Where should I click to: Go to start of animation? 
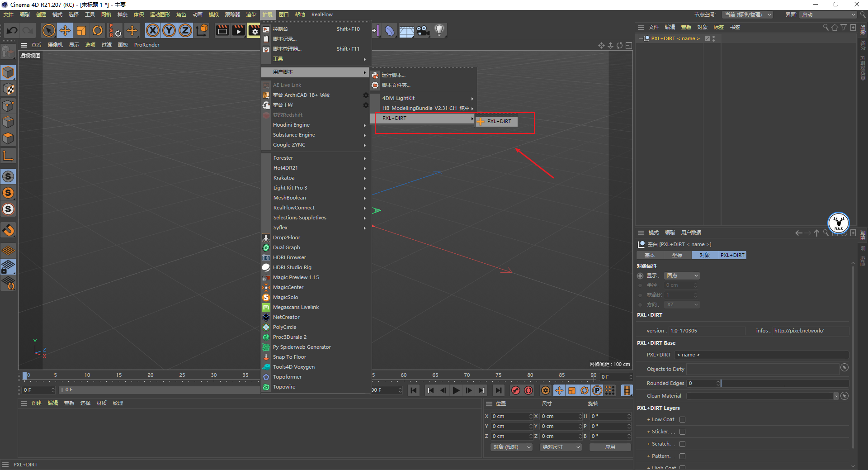click(414, 390)
